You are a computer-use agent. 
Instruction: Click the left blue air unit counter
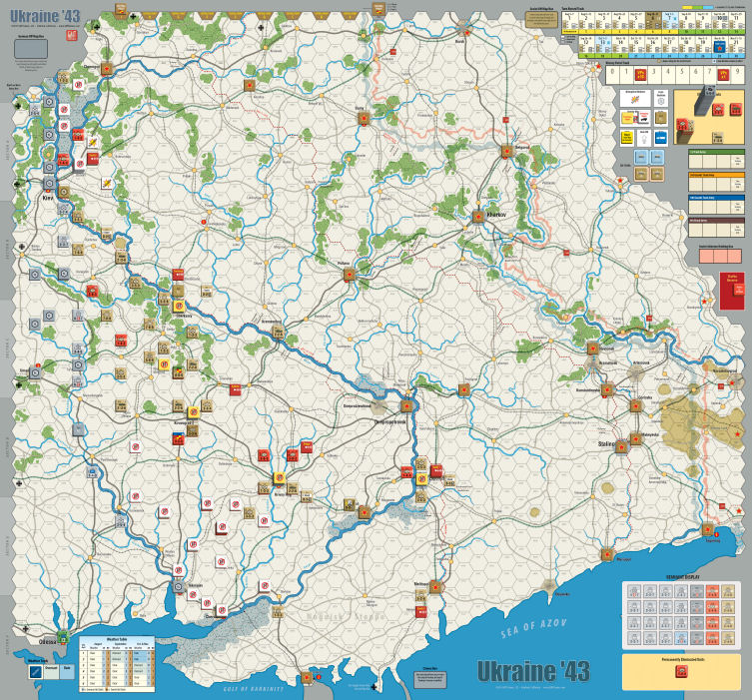pyautogui.click(x=641, y=157)
